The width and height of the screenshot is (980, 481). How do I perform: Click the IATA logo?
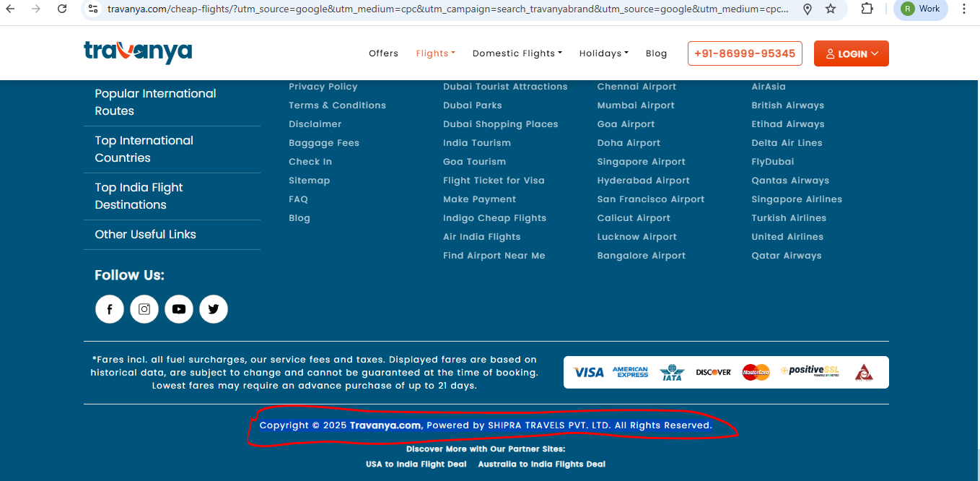[x=672, y=372]
